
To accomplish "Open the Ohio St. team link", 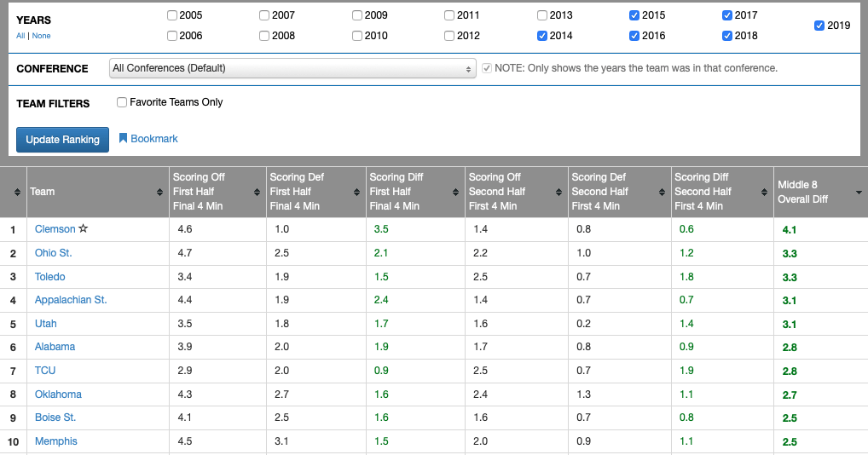I will point(53,253).
